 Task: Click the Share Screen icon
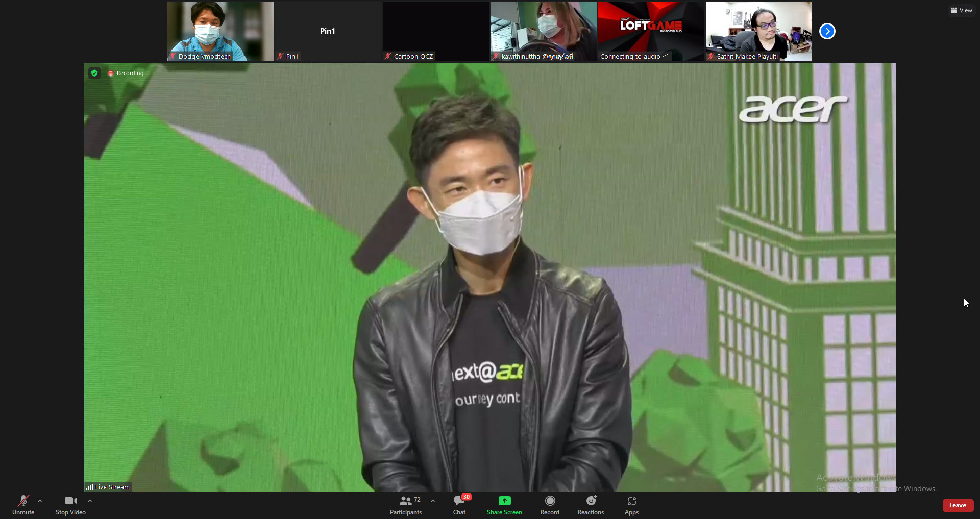(x=504, y=501)
